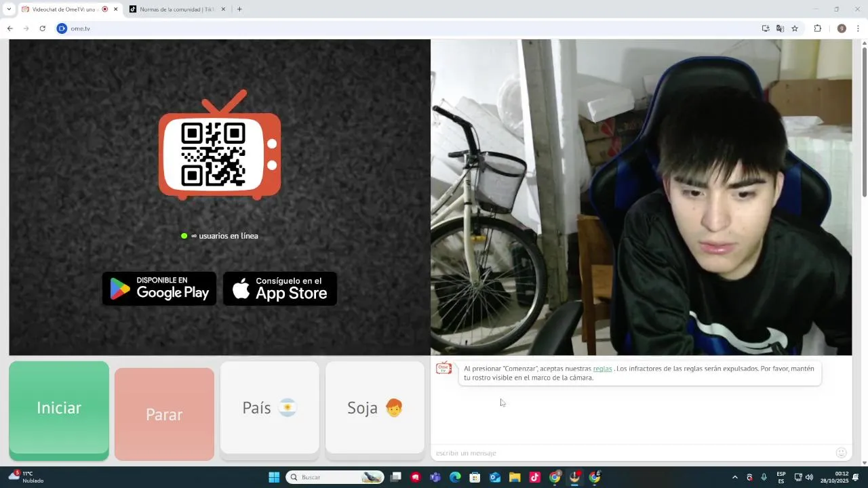Click the Google Play download badge
The image size is (868, 488).
(159, 289)
